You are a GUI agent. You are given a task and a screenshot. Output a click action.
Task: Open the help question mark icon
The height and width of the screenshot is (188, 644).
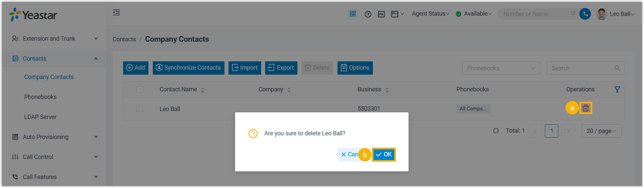pos(368,14)
